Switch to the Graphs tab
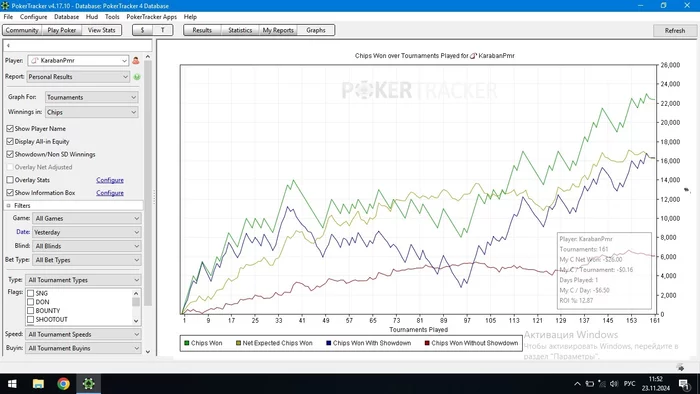Image resolution: width=700 pixels, height=394 pixels. (316, 30)
